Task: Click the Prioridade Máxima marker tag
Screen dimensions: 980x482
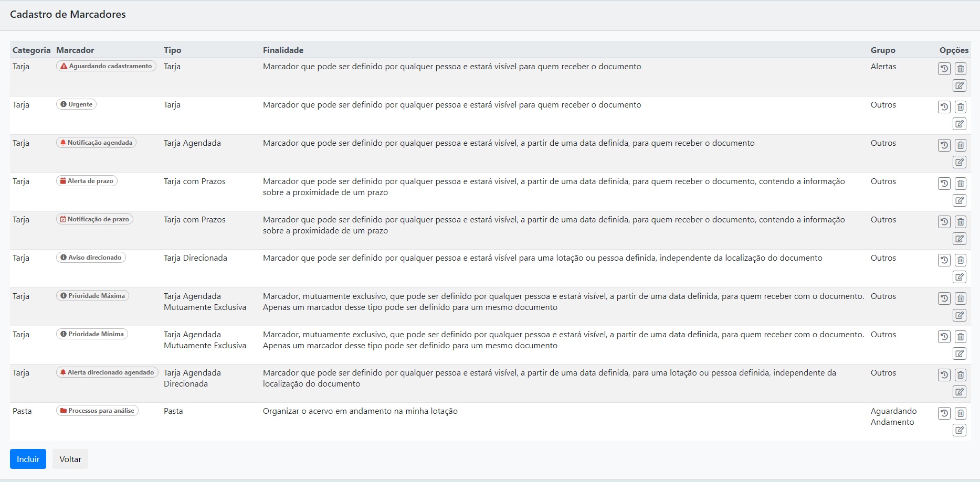Action: pos(92,296)
